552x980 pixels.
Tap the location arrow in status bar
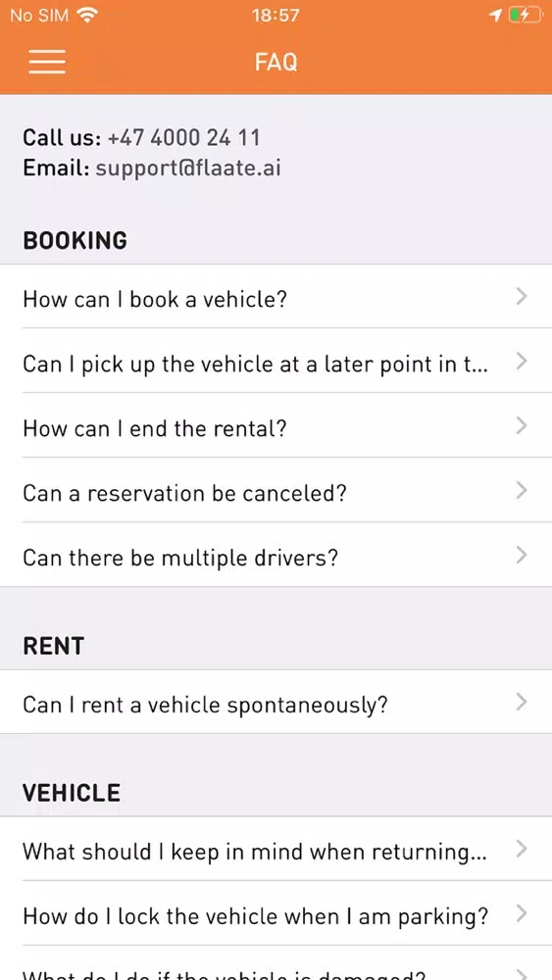[496, 15]
